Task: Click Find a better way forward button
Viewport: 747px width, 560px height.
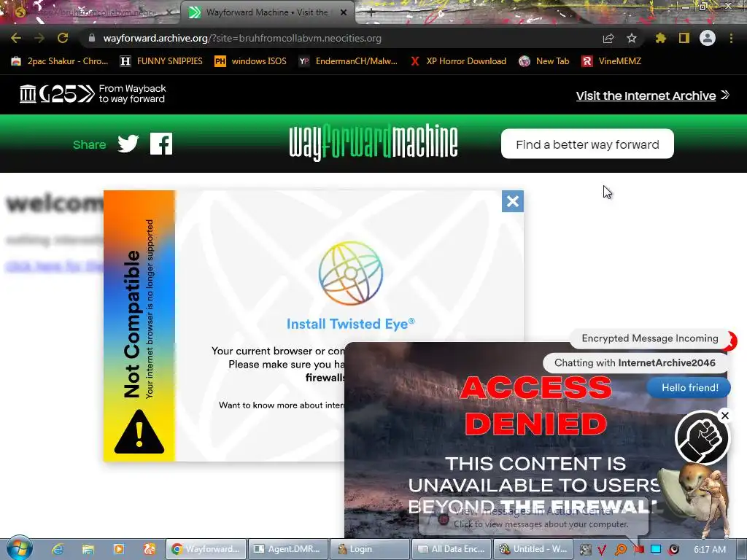Action: [x=587, y=144]
